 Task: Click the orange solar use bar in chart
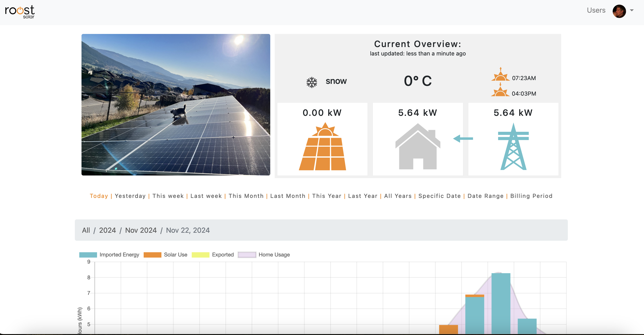449,329
